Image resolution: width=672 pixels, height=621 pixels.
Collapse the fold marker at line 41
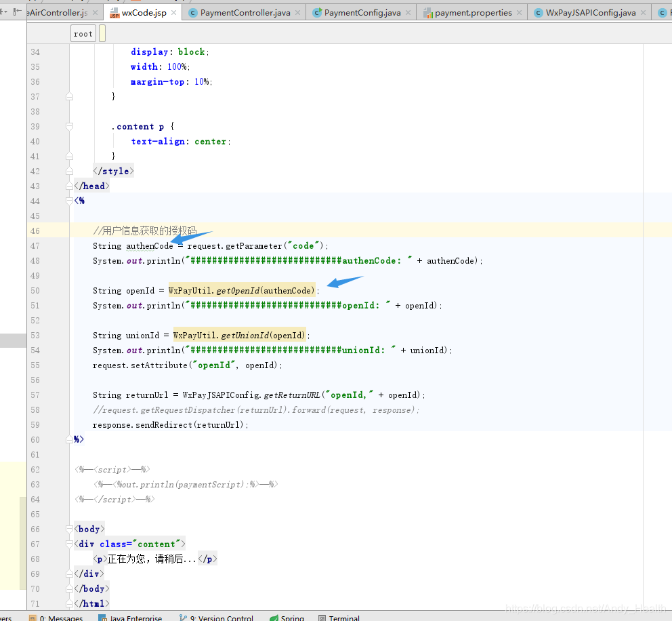(69, 157)
